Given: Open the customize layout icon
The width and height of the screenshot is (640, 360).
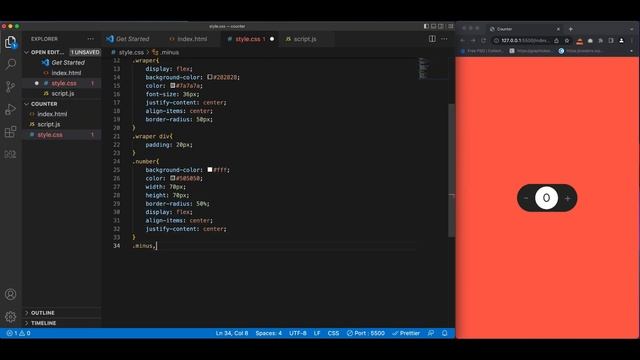Looking at the screenshot, I should (451, 26).
